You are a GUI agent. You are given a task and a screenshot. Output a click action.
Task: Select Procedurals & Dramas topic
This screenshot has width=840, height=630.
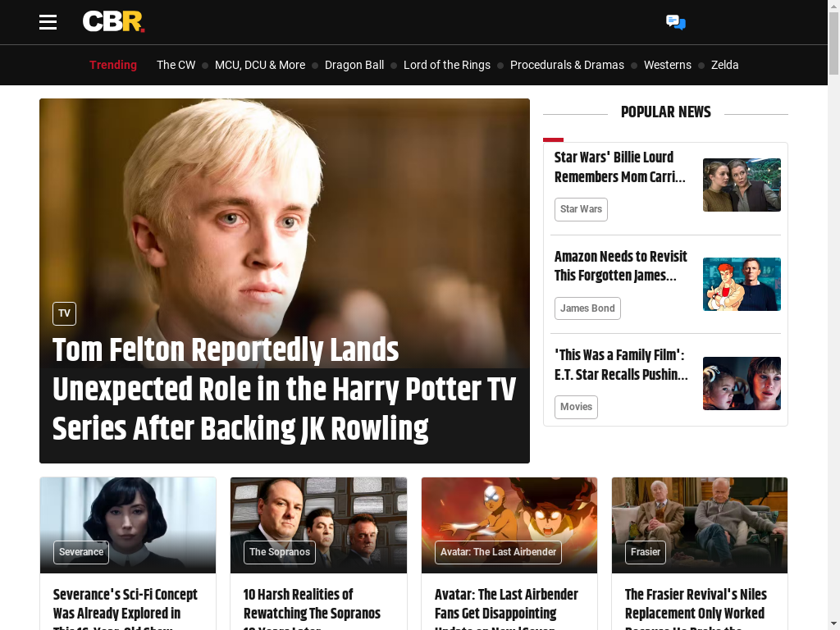[x=567, y=65]
